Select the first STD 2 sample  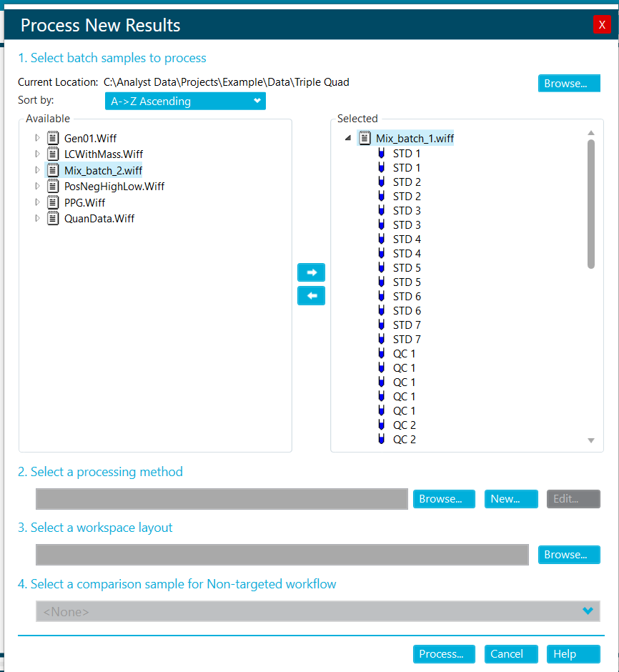[x=407, y=182]
